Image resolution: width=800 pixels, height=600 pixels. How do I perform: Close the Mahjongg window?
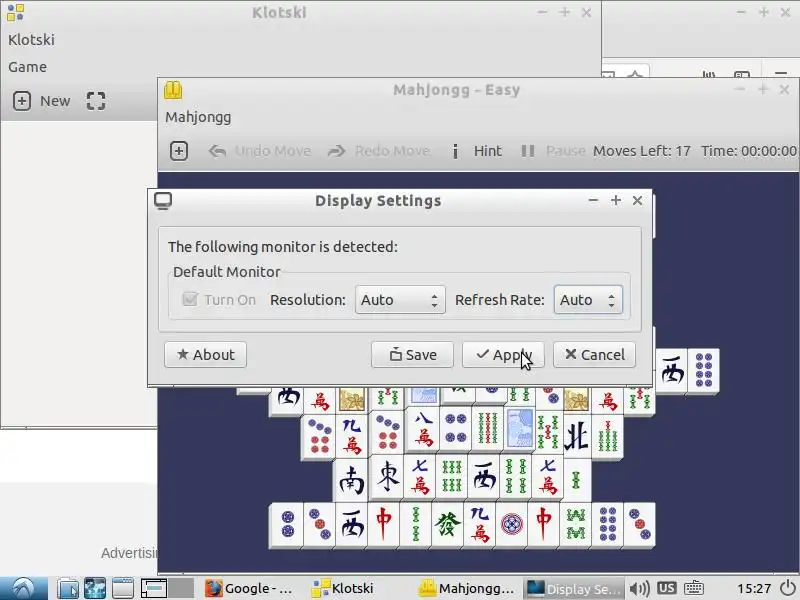click(785, 90)
